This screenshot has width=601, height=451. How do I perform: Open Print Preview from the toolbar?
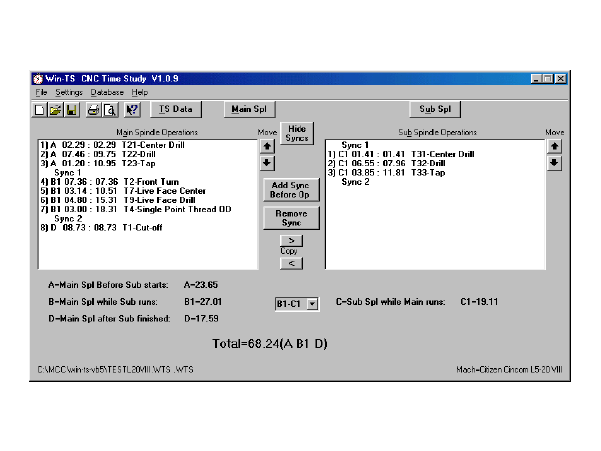(x=109, y=109)
